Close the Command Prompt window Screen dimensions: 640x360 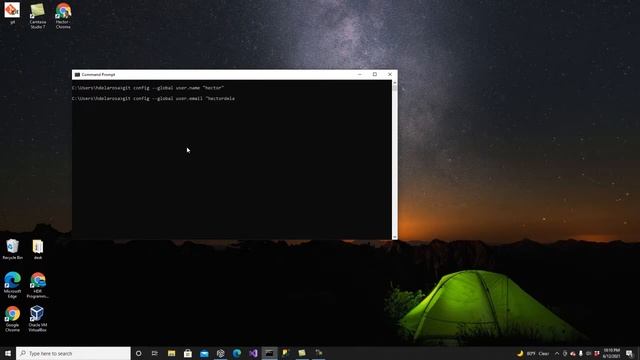click(390, 75)
